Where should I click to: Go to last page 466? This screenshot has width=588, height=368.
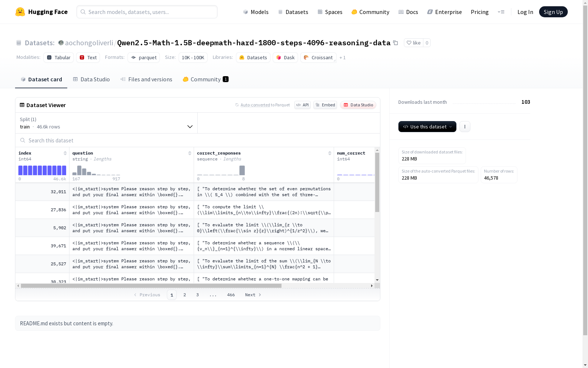(x=231, y=295)
